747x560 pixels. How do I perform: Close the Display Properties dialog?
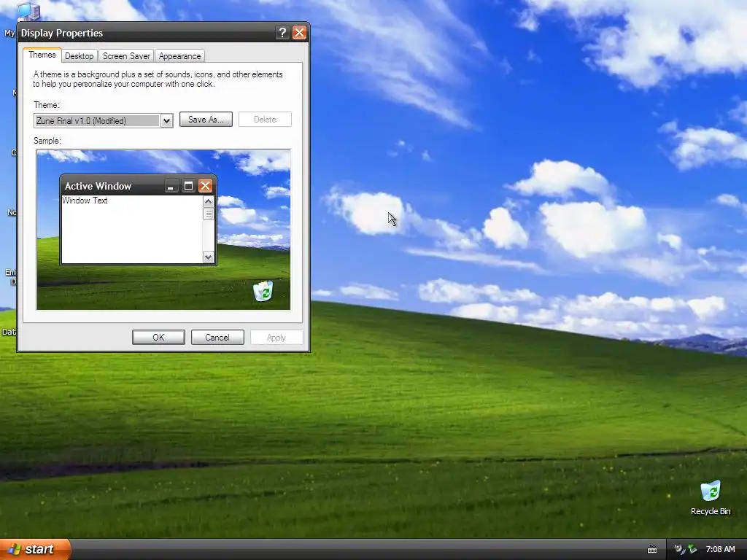coord(299,32)
